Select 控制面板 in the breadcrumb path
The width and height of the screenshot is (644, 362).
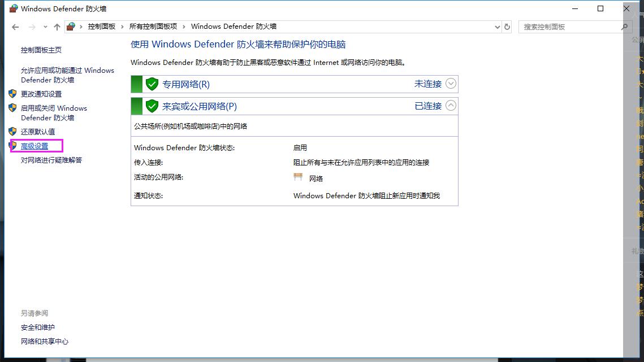tap(101, 27)
